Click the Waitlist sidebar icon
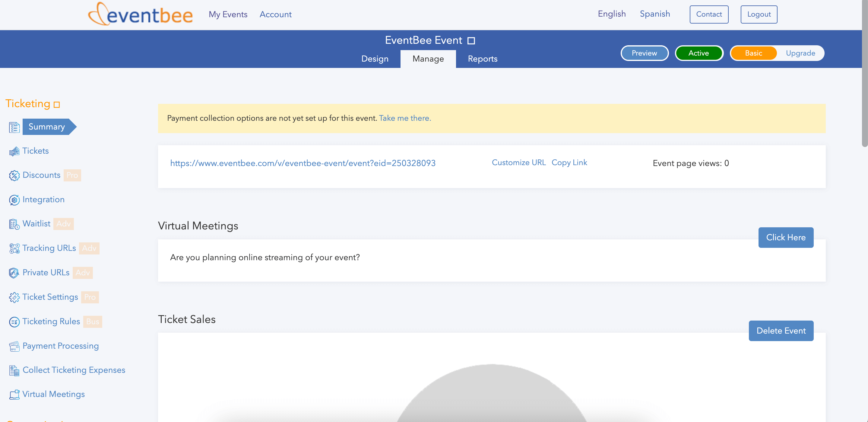This screenshot has width=868, height=422. (15, 224)
